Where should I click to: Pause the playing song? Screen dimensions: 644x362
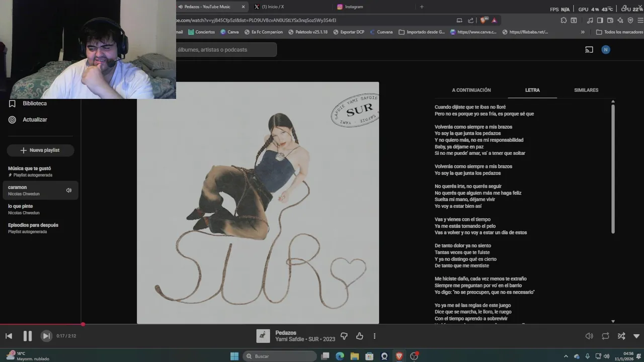click(x=28, y=336)
